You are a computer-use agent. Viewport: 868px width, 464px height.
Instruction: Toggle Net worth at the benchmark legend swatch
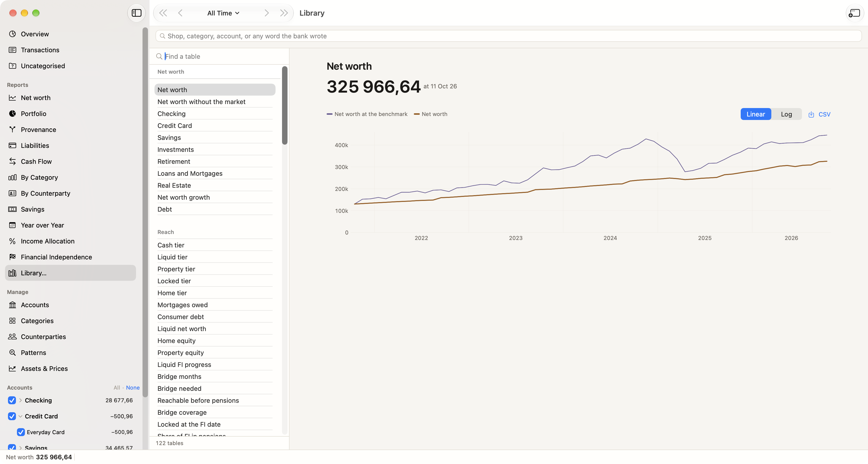329,115
